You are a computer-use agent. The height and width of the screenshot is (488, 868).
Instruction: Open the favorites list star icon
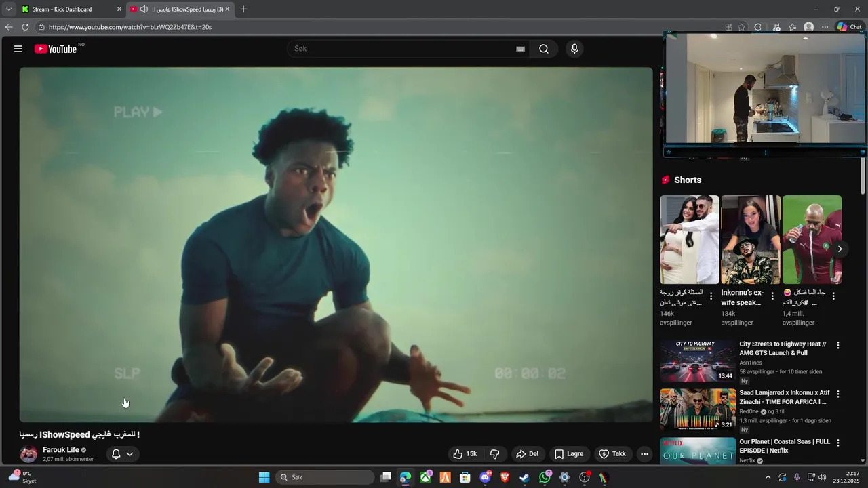(792, 27)
